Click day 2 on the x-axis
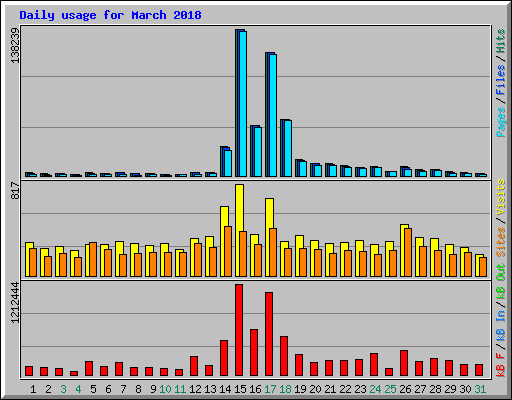The width and height of the screenshot is (512, 400). tap(48, 389)
